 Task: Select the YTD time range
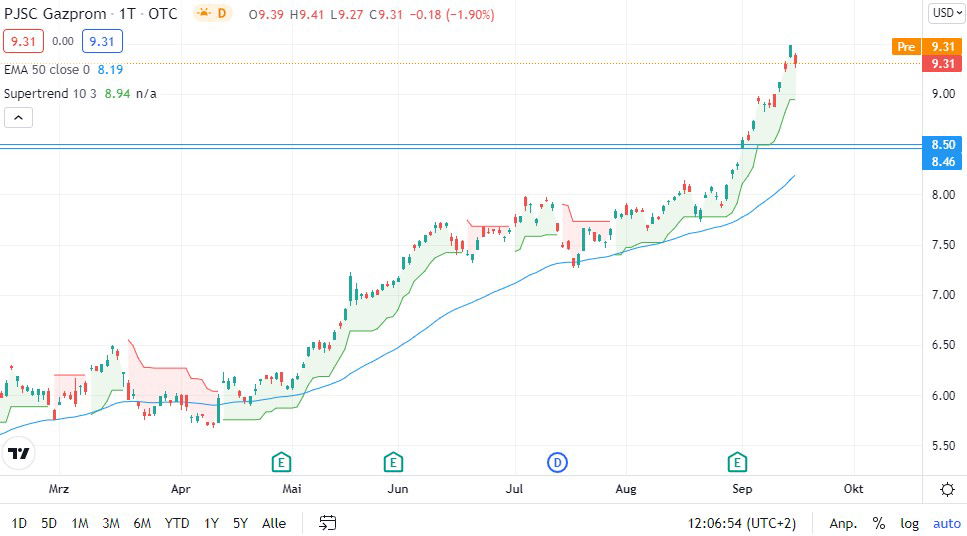177,523
